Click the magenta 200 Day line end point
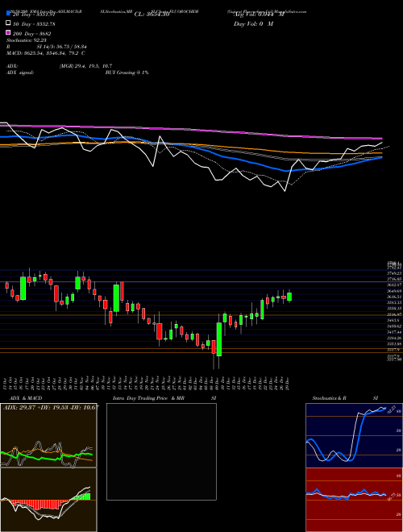The width and height of the screenshot is (403, 532). pyautogui.click(x=382, y=139)
